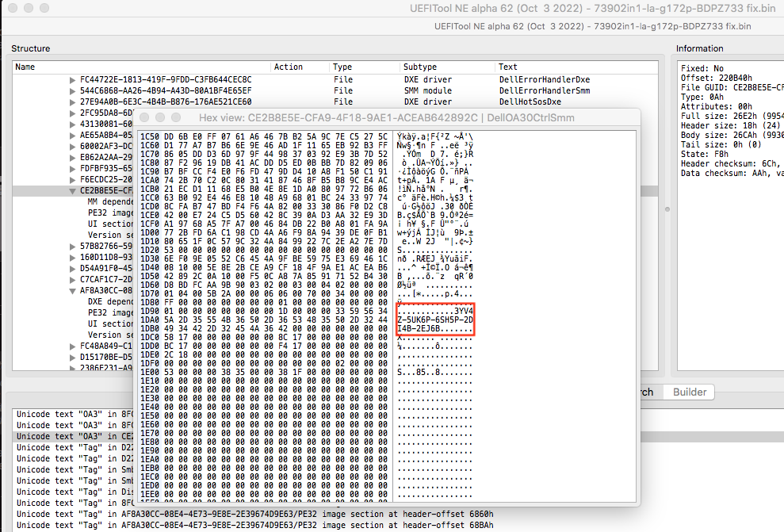The height and width of the screenshot is (532, 784).
Task: Expand the E862A2AA tree item
Action: 72,158
